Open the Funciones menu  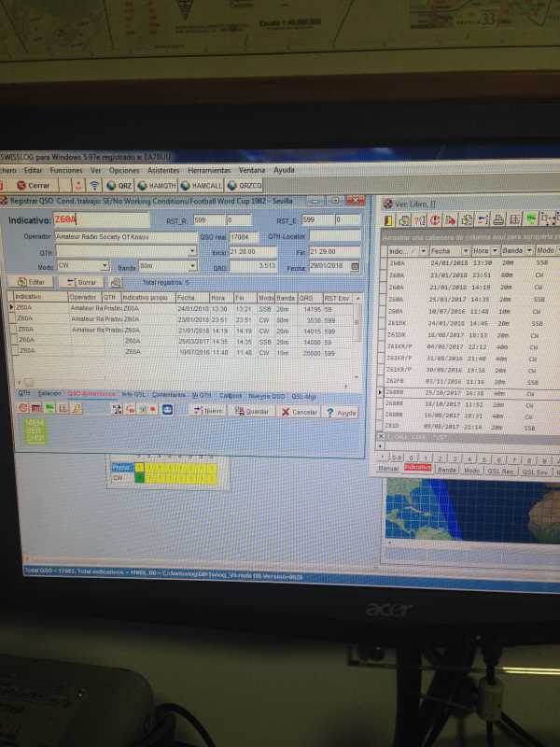point(66,170)
